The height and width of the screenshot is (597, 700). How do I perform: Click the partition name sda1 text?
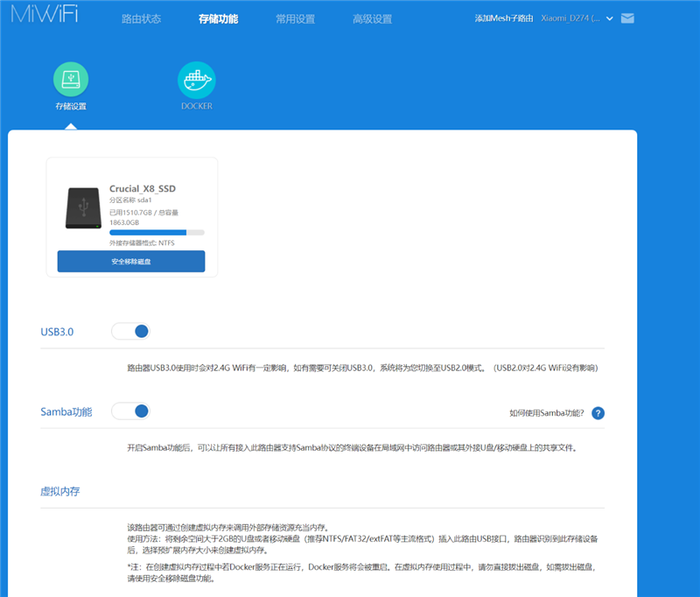133,199
